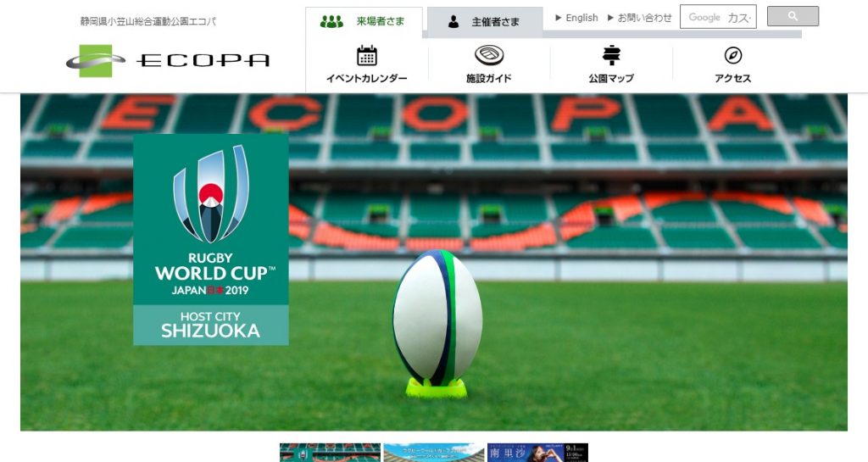Select the 南里沙 concert slide thumbnail
The width and height of the screenshot is (868, 462).
tap(537, 453)
